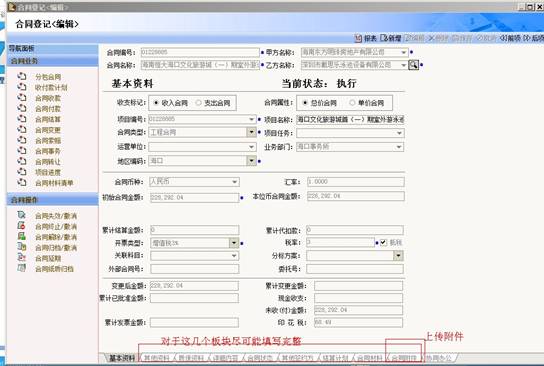
Task: Open the 项目进度 sidebar icon
Action: coord(22,172)
